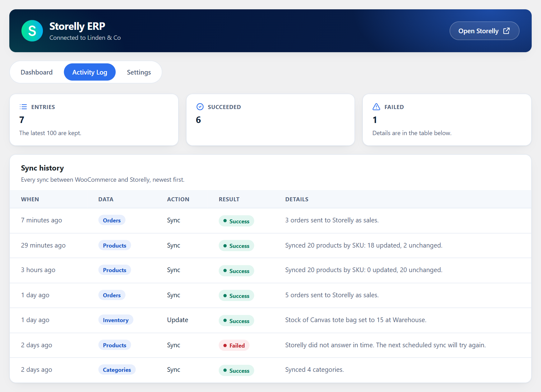Click the Failed warning triangle icon

point(376,107)
